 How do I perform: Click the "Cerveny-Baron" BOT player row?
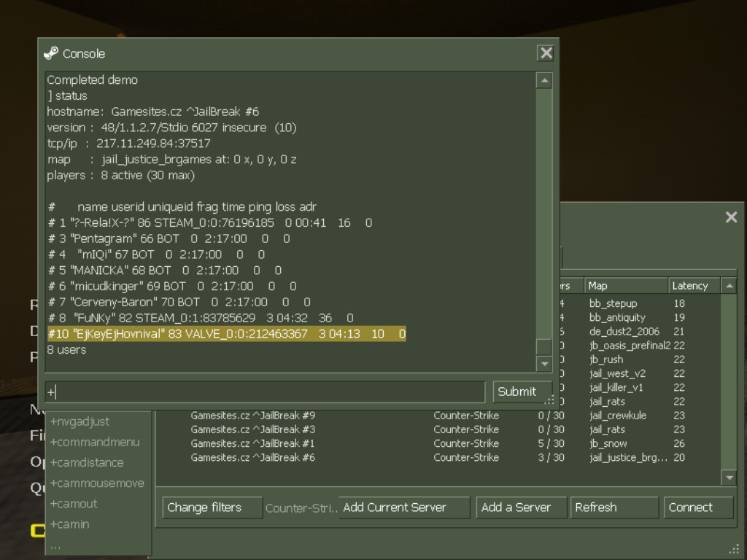pos(179,303)
